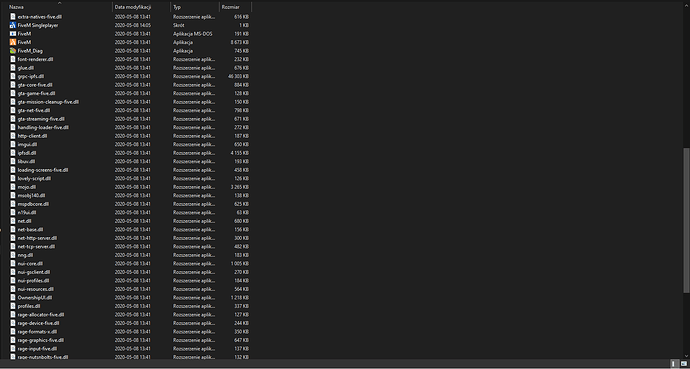Click the FiveM MS-DOS application icon
Viewport: 690px width, 369px height.
pos(12,33)
